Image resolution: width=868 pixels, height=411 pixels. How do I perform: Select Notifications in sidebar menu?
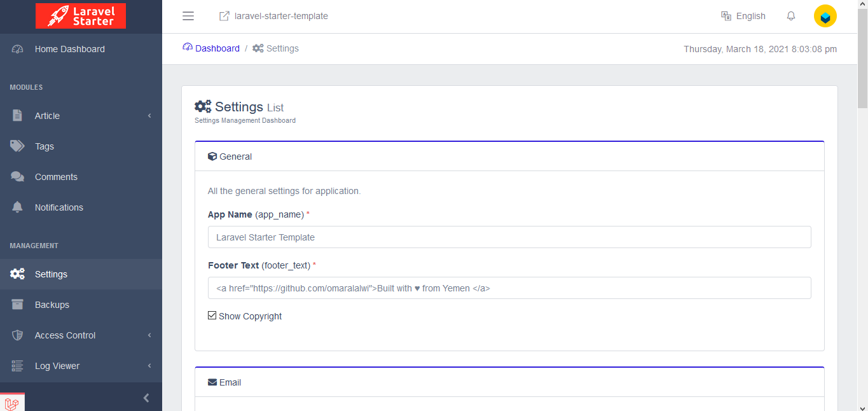pos(59,207)
